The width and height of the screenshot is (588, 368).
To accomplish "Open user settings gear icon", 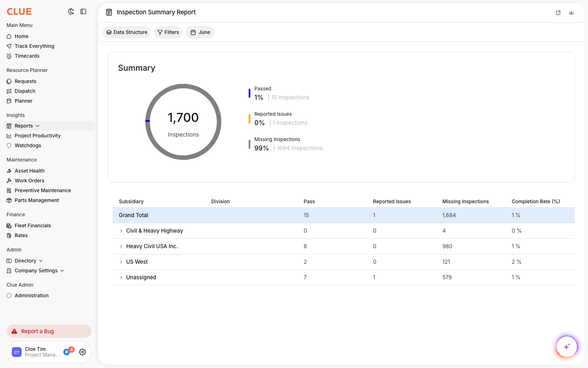I will pyautogui.click(x=82, y=352).
